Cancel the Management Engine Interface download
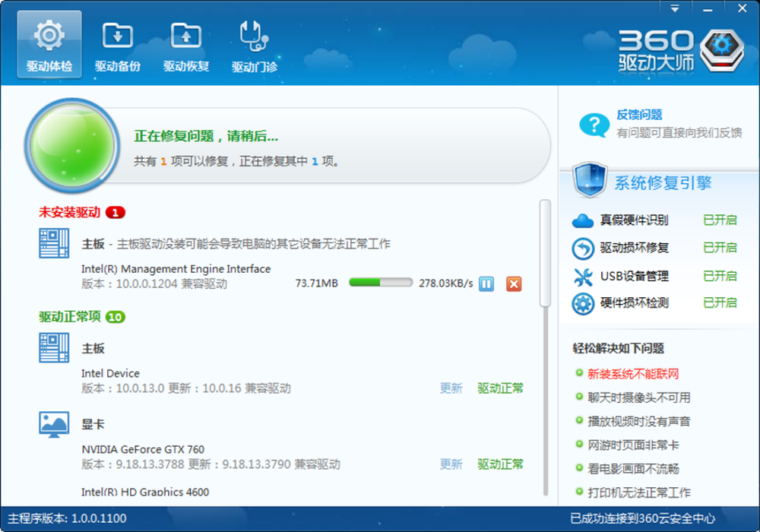Viewport: 760px width, 532px height. pos(514,283)
